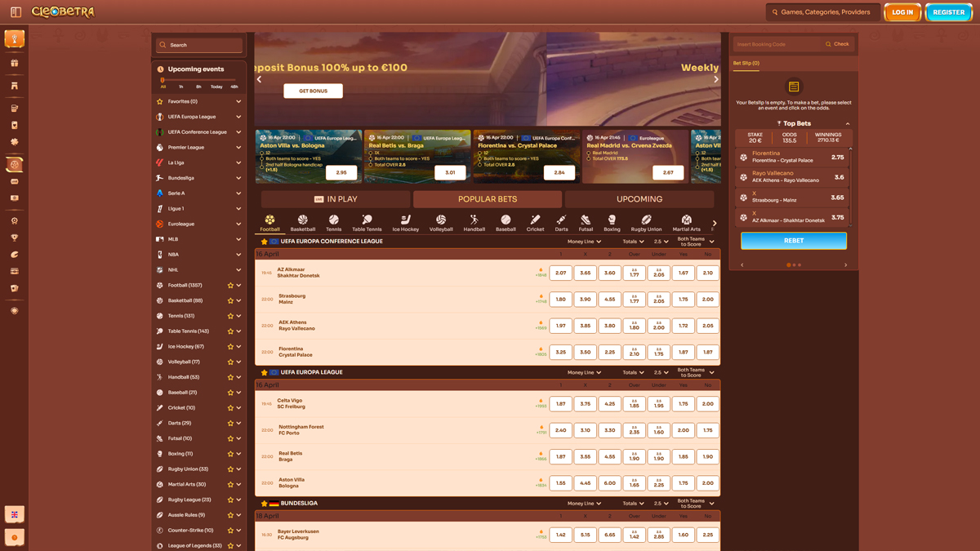
Task: Select the 48h time filter
Action: click(234, 87)
